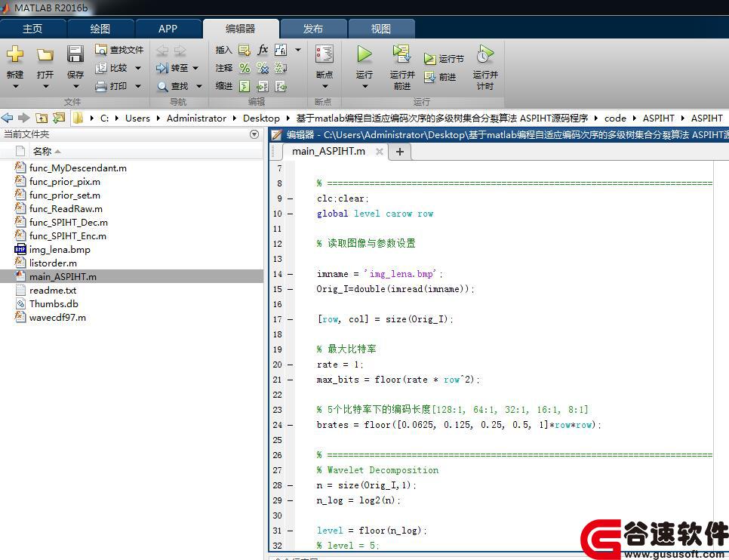Click the 名称 column header to sort
This screenshot has height=560, width=729.
click(42, 151)
